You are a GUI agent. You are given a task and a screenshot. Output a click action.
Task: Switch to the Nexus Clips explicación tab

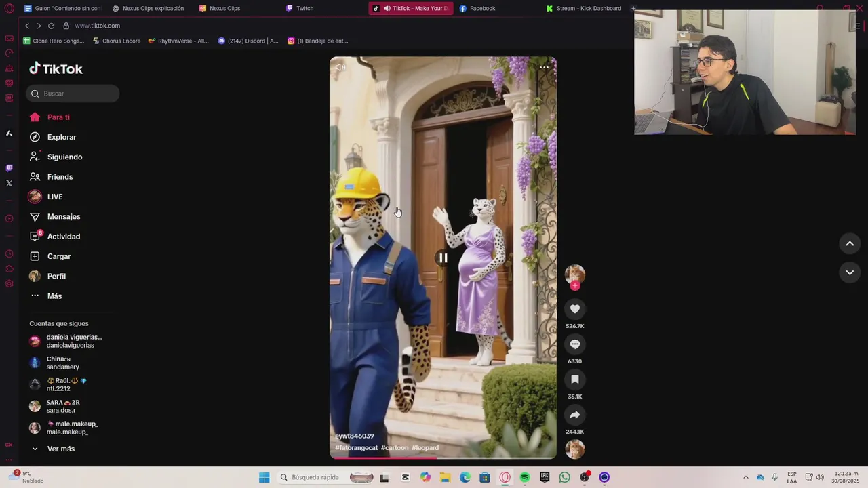(149, 8)
